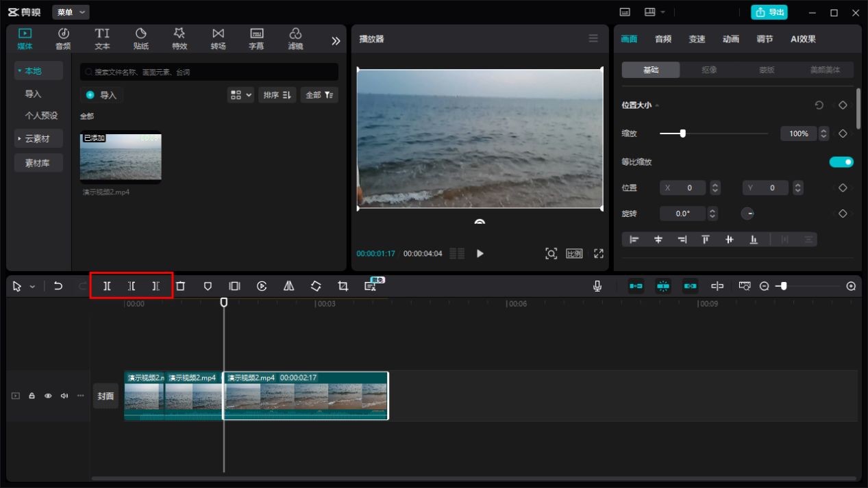Click the Mirror flip icon

click(289, 286)
